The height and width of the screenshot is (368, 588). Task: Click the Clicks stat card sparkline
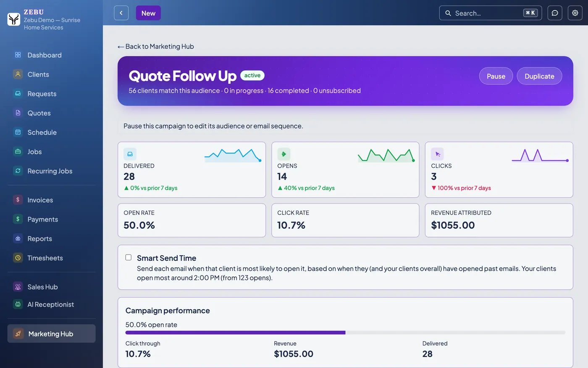pyautogui.click(x=540, y=155)
